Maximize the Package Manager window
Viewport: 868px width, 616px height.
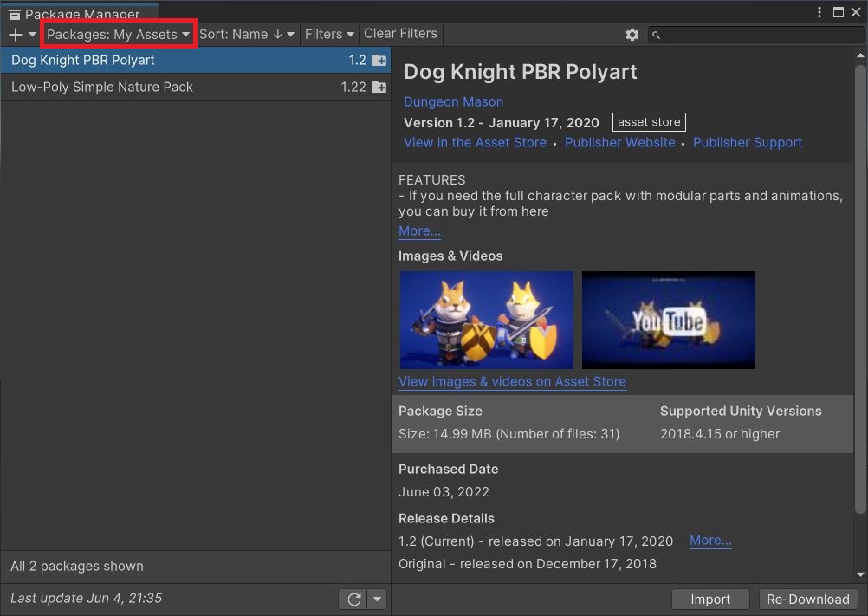[x=838, y=12]
